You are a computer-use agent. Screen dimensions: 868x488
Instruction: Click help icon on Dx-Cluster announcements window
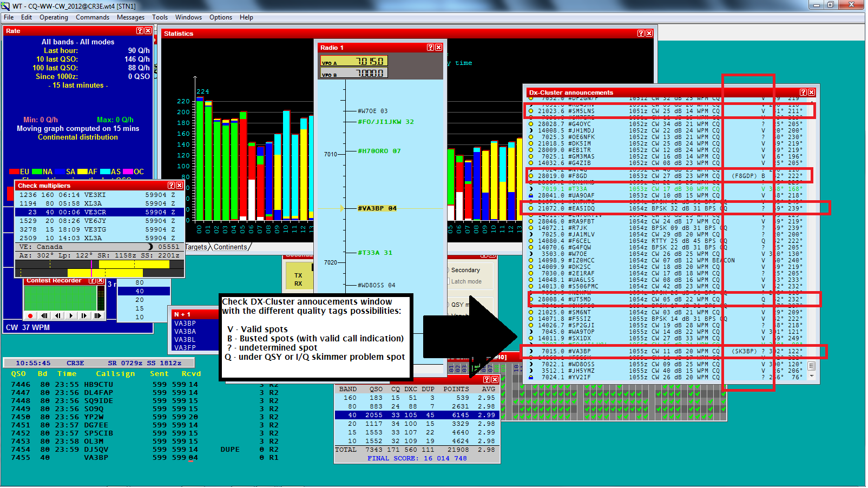(x=803, y=93)
